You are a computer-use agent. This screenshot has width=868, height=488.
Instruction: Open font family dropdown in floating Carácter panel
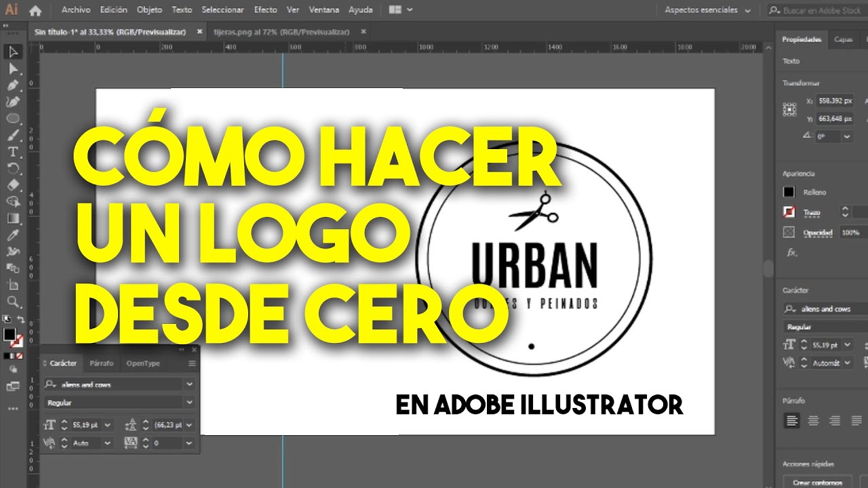coord(189,384)
